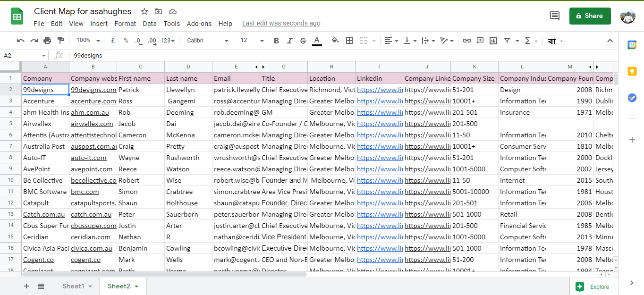Select the insert link icon
Viewport: 644px width, 295px height.
pyautogui.click(x=466, y=41)
